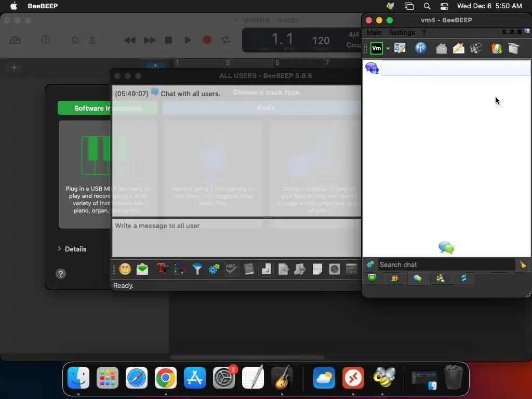Click the gray mailbox toolbar icon
The image size is (532, 399).
(x=441, y=48)
